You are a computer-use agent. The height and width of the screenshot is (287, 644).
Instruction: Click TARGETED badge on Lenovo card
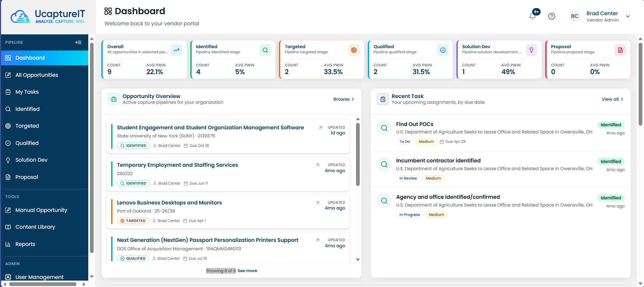pyautogui.click(x=133, y=221)
